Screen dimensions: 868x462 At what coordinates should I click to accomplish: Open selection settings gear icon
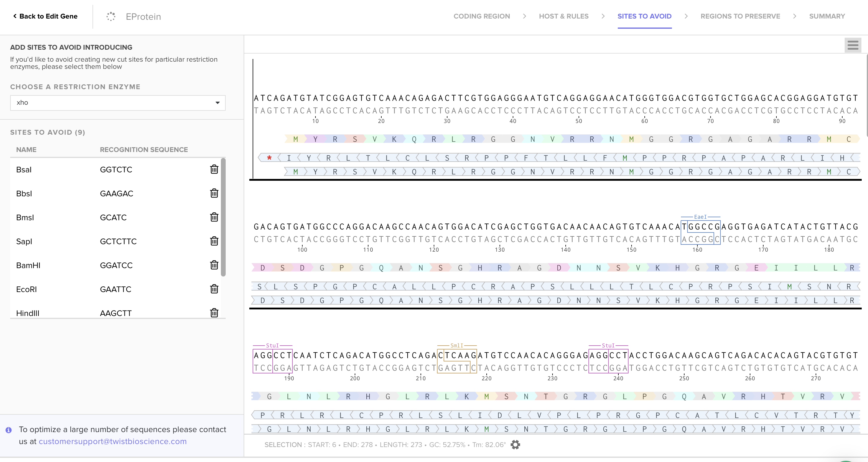click(x=515, y=444)
